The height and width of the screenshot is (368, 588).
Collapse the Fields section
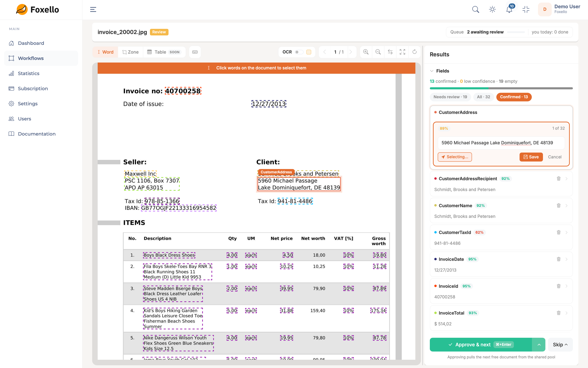tap(432, 71)
